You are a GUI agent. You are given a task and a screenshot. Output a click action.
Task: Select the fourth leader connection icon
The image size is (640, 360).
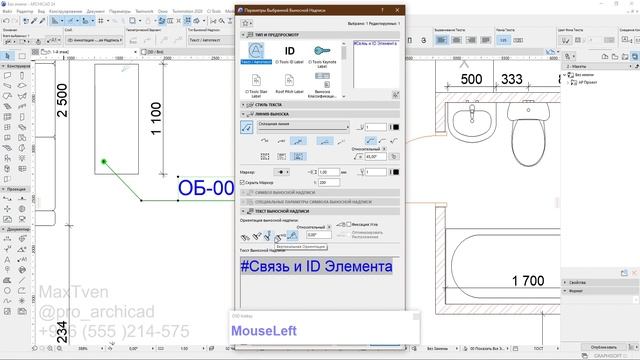point(324,141)
